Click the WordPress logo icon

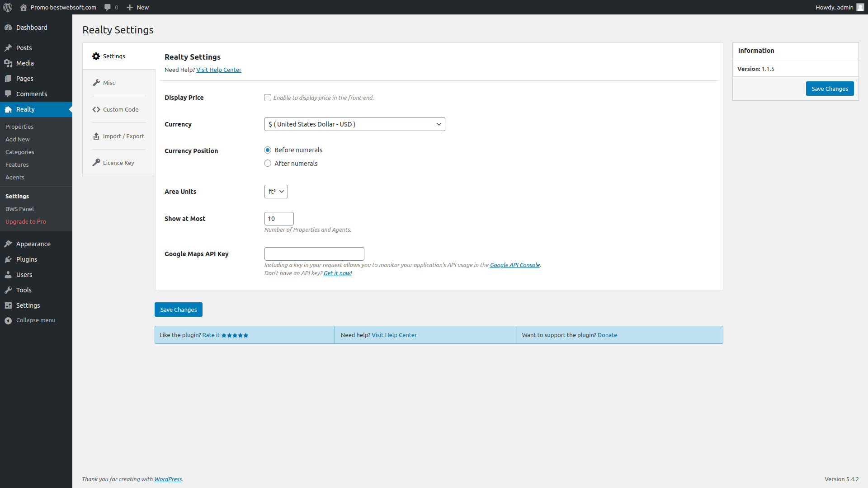(x=8, y=7)
